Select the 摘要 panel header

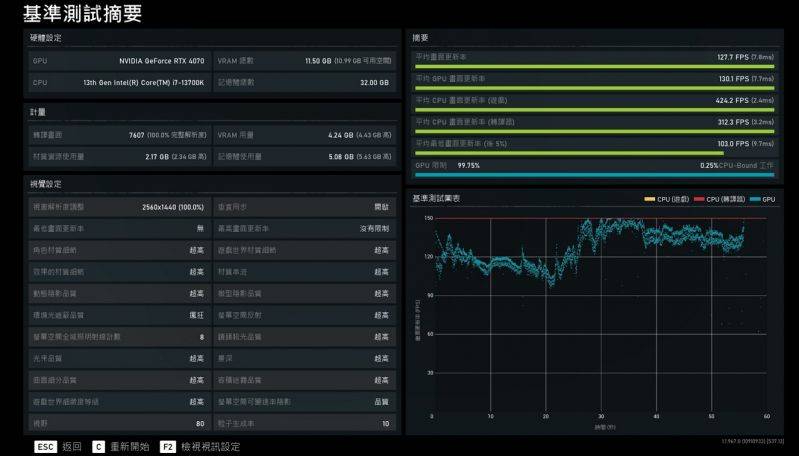click(x=422, y=38)
